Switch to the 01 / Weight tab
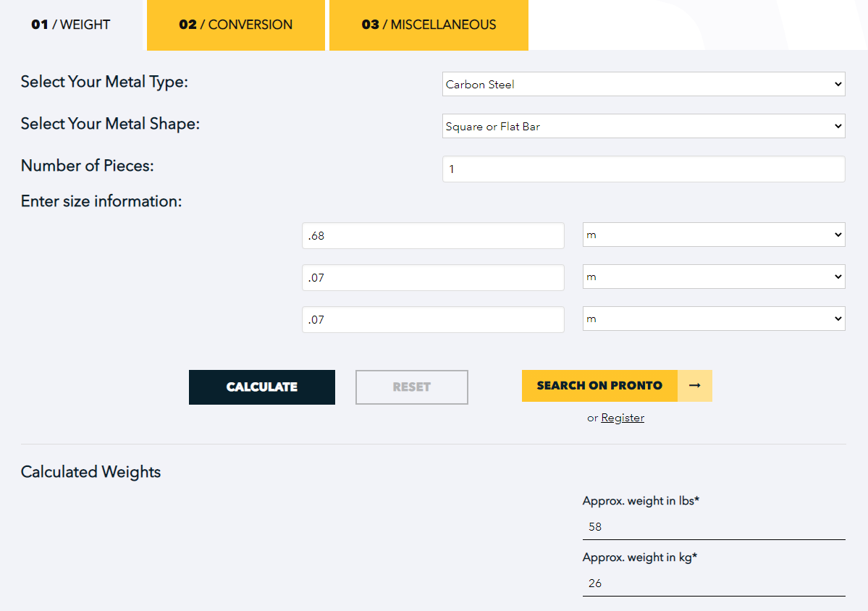The image size is (868, 611). point(71,25)
